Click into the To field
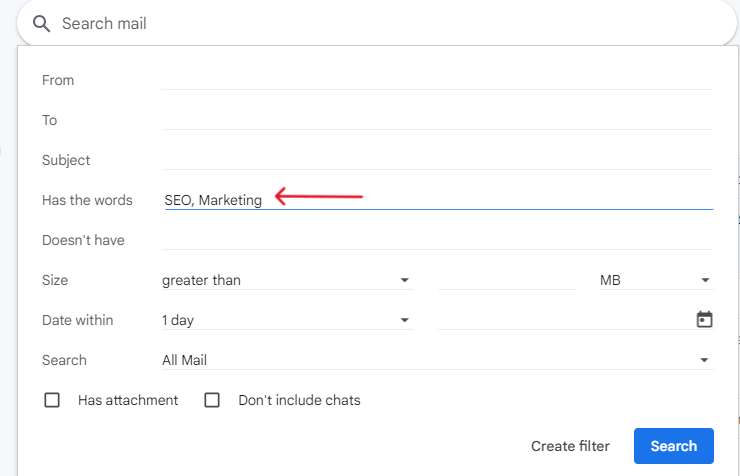This screenshot has height=476, width=740. 437,120
